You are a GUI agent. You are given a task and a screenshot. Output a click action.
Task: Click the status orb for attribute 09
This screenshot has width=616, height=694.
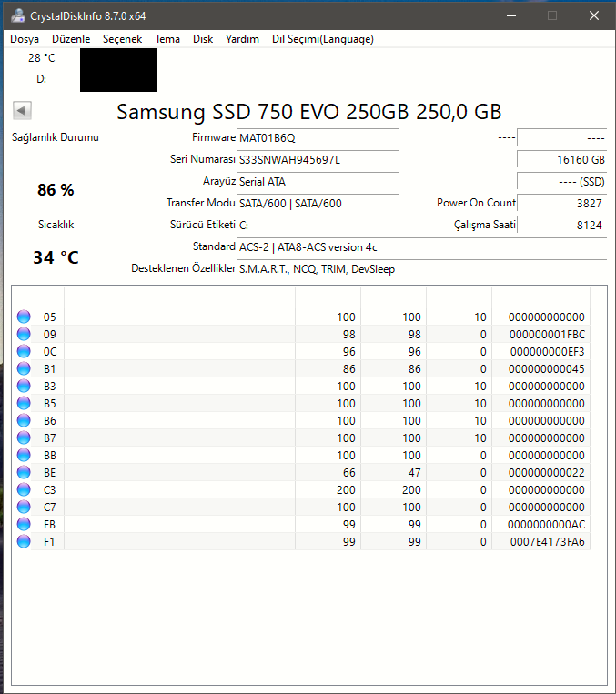click(x=24, y=334)
